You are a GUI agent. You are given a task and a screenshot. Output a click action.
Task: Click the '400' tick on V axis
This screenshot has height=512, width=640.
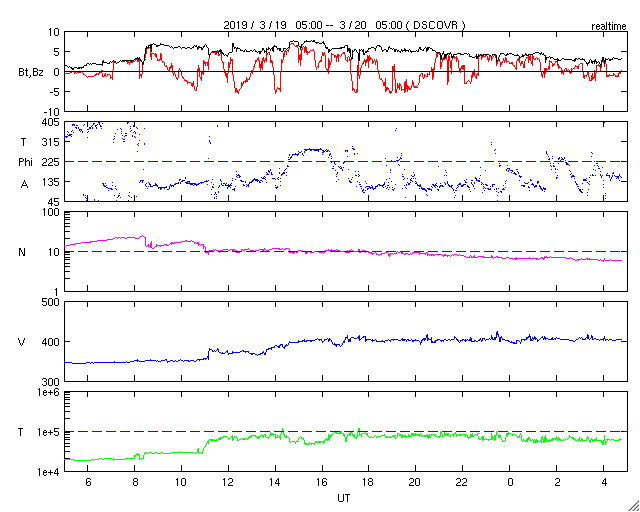coord(51,342)
